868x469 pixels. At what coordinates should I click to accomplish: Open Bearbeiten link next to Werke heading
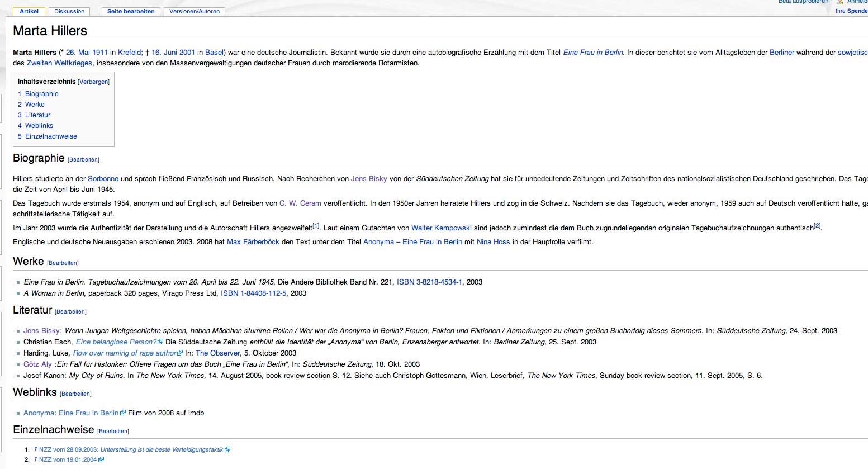pos(63,263)
